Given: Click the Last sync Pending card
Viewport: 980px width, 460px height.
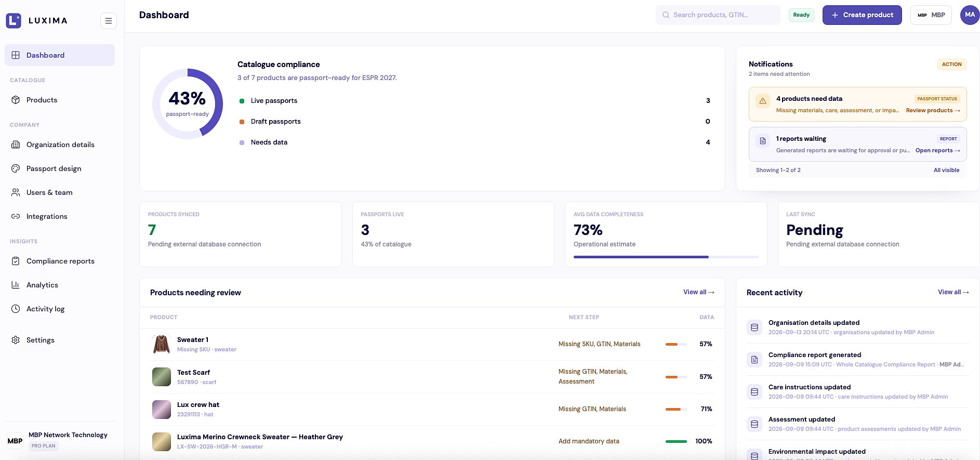Looking at the screenshot, I should pyautogui.click(x=879, y=234).
